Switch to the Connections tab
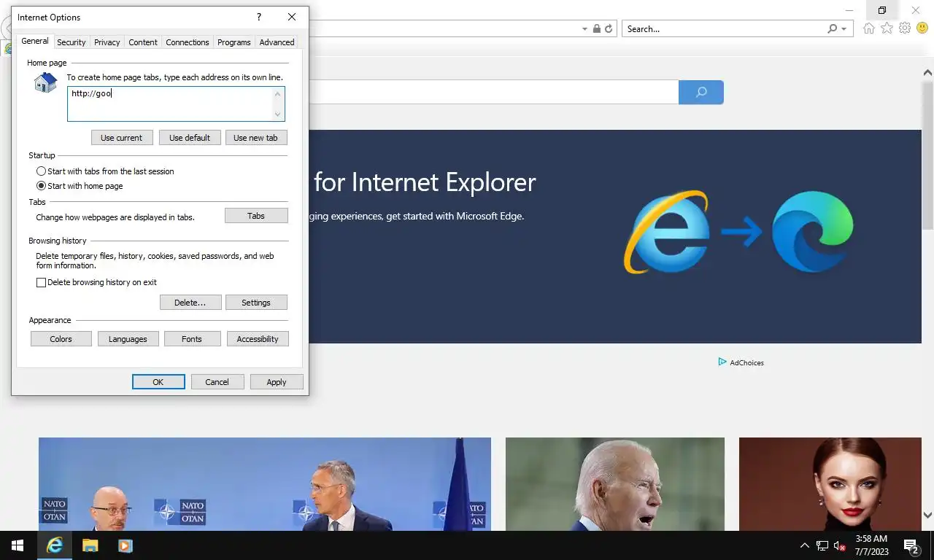The height and width of the screenshot is (560, 934). (x=188, y=42)
